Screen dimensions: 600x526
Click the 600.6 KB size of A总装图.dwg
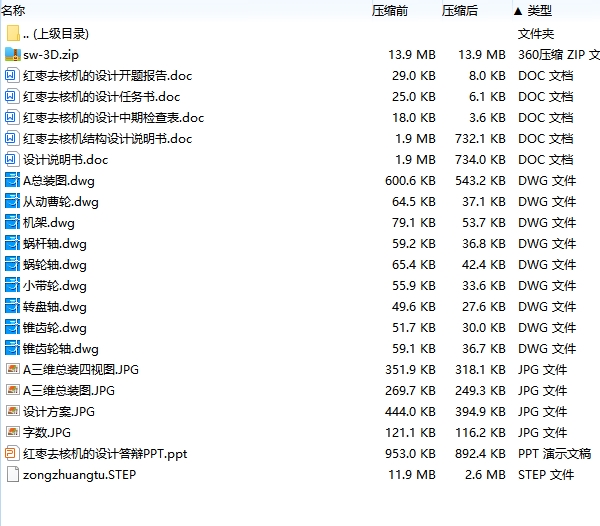click(x=410, y=181)
